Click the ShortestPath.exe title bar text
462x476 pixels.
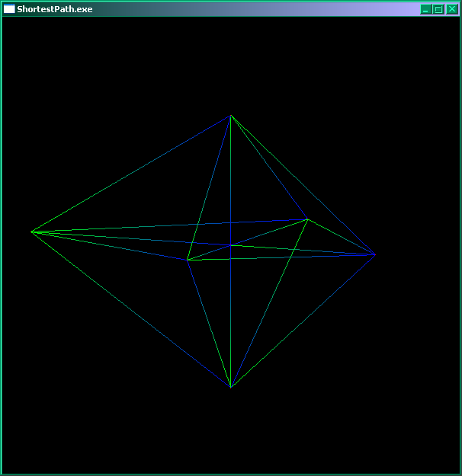click(55, 8)
